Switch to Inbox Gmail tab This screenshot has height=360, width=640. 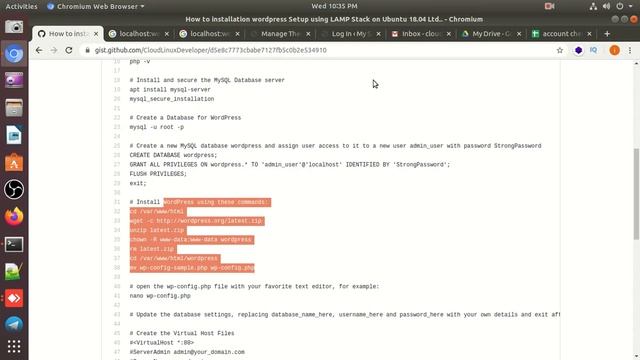pos(420,34)
